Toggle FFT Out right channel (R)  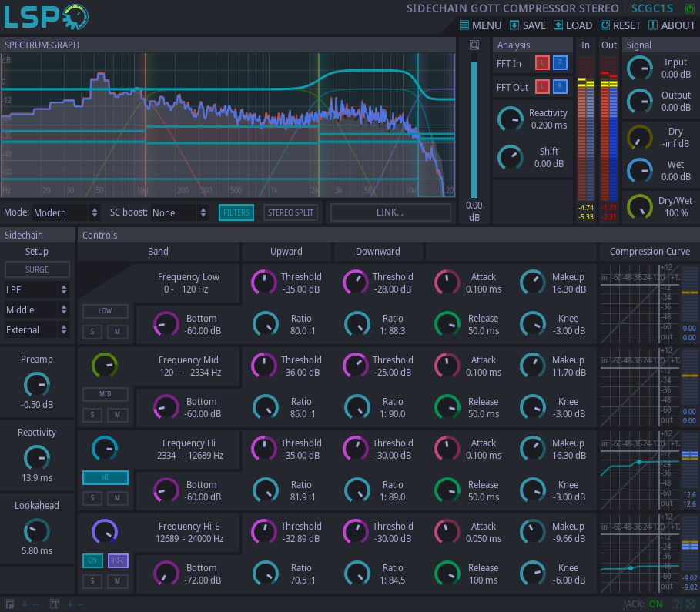tap(560, 86)
